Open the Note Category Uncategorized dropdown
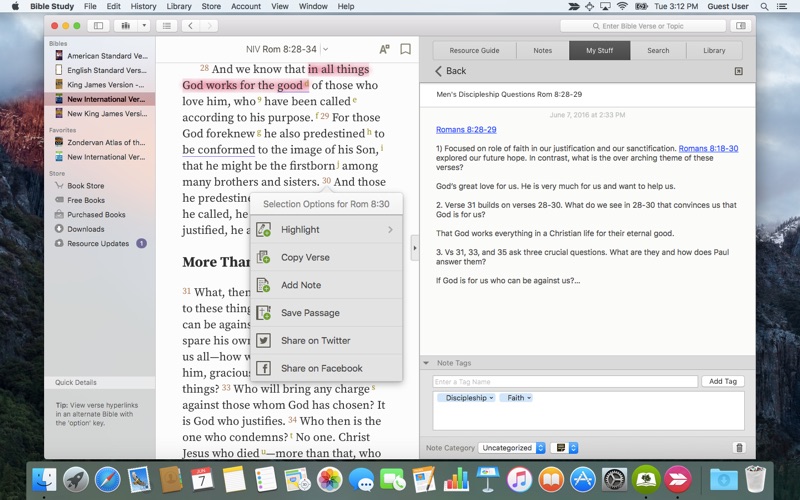The image size is (800, 500). (512, 448)
